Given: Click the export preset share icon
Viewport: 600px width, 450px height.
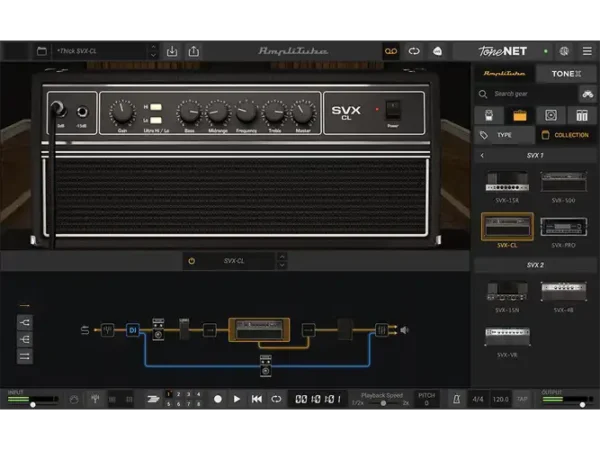Looking at the screenshot, I should 194,51.
